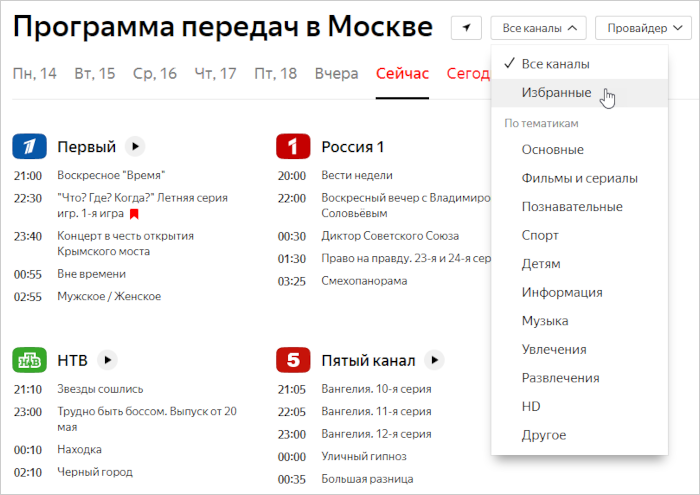Open the Провайдер dropdown

click(643, 28)
